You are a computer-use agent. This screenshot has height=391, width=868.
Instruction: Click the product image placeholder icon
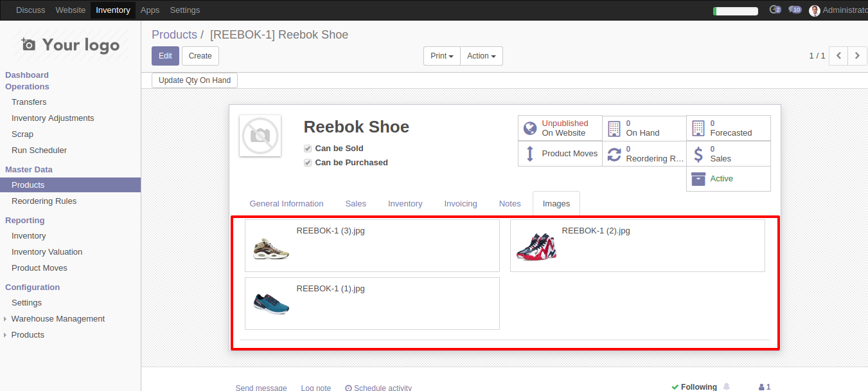coord(260,136)
